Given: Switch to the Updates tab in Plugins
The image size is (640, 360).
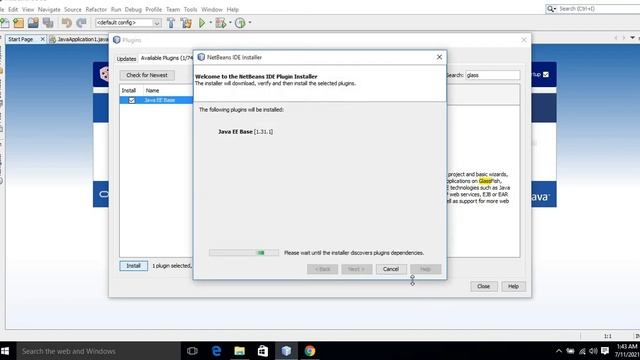Looking at the screenshot, I should pos(126,59).
